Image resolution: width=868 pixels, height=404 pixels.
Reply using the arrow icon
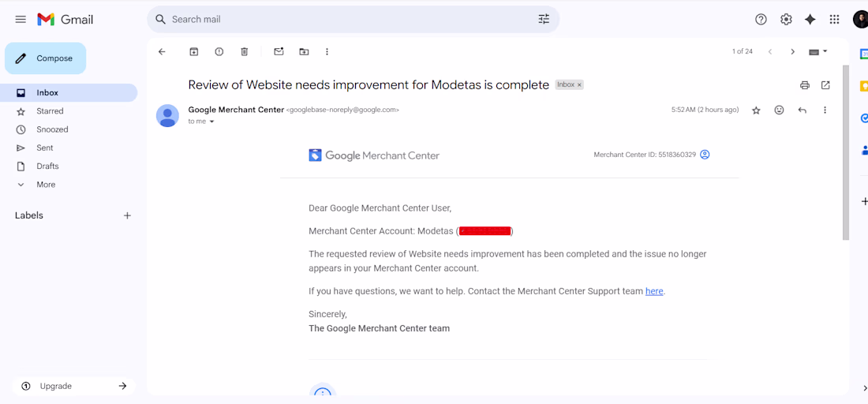point(803,110)
